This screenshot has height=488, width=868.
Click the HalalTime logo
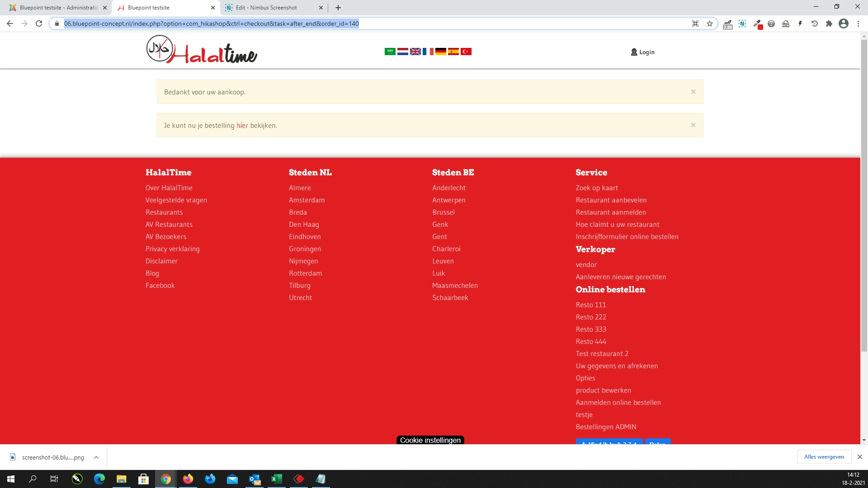coord(202,50)
